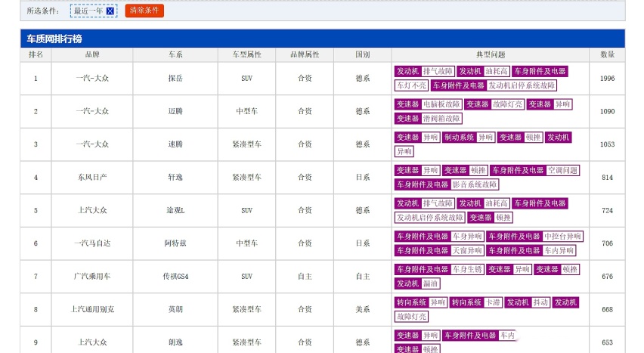This screenshot has height=353, width=644.
Task: Click the 品牌 column header
Action: click(92, 54)
